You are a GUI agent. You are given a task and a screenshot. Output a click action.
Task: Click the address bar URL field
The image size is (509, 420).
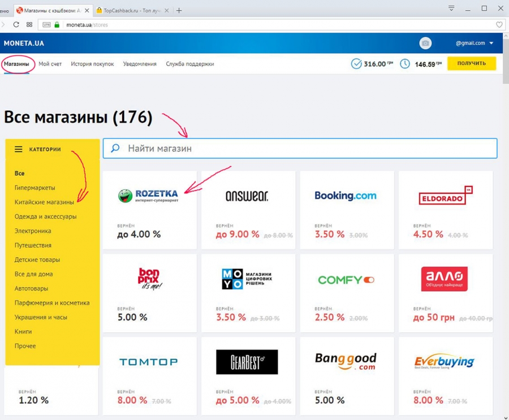click(x=271, y=25)
